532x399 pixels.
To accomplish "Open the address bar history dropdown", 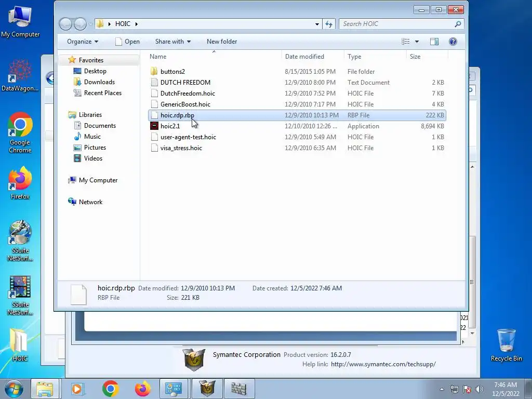I will pyautogui.click(x=317, y=24).
